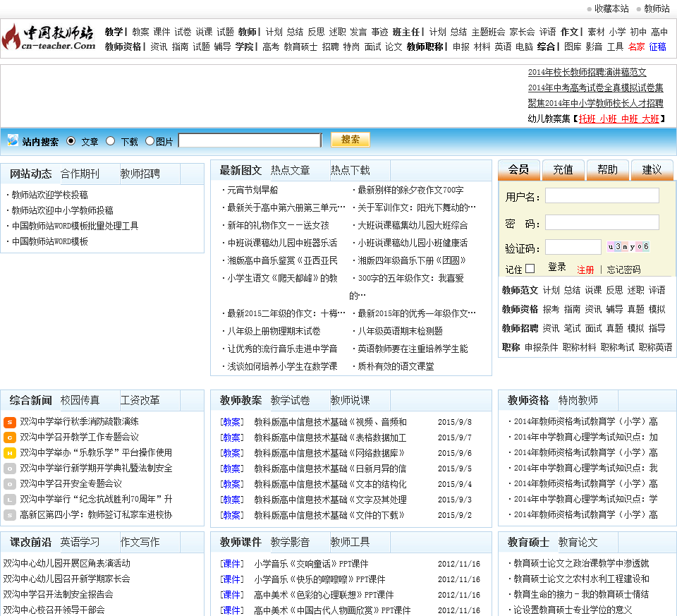677x616 pixels.
Task: Click the grey L icon beside 纪念抗战胜利70周年 news
Action: 9,500
